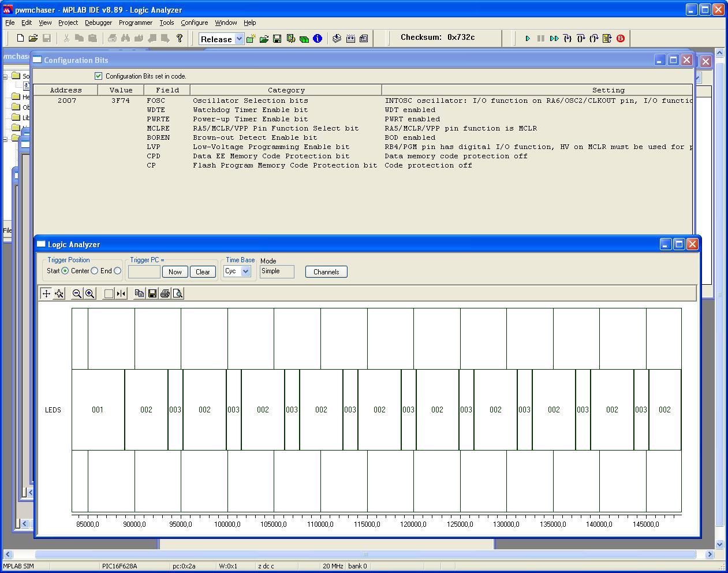Click the bottom horizontal scrollbar thumb

click(365, 555)
